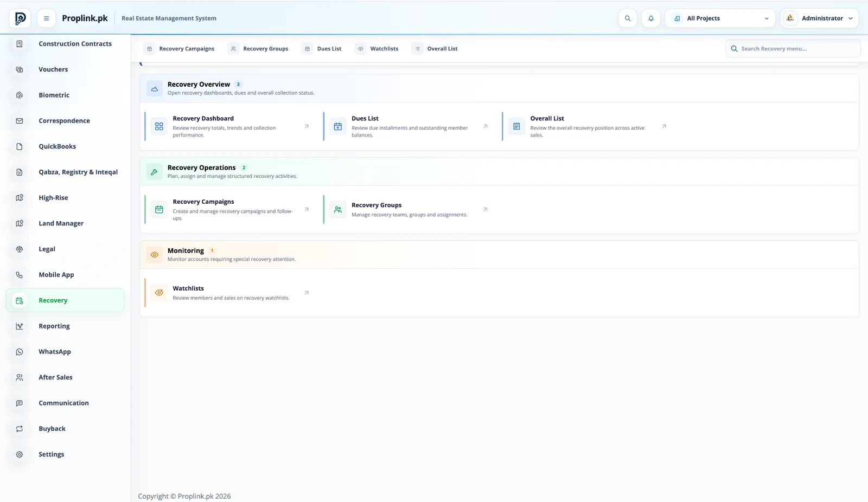Open Reporting from the sidebar
The width and height of the screenshot is (868, 502).
(65, 326)
